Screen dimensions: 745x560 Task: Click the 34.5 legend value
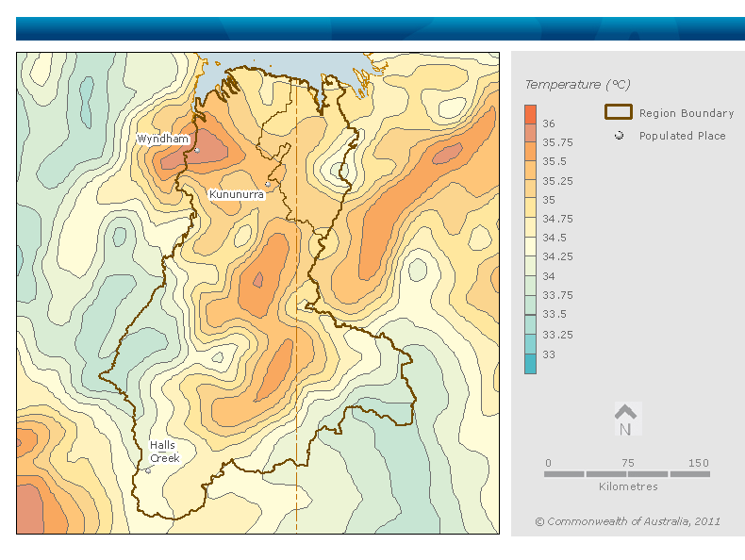coord(554,238)
